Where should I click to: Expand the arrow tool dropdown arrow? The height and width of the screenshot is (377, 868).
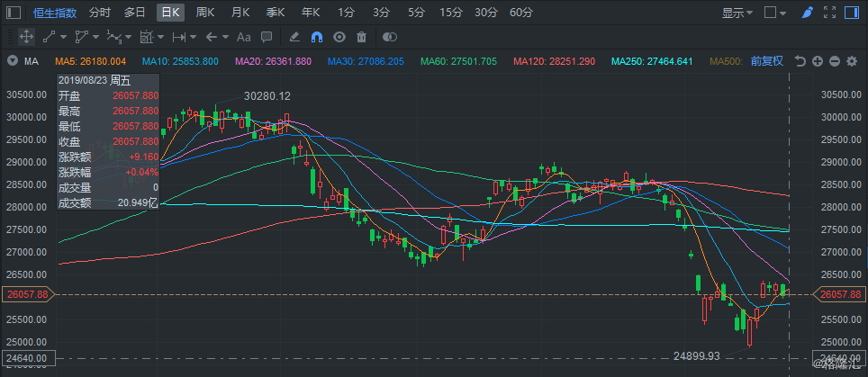coord(225,37)
